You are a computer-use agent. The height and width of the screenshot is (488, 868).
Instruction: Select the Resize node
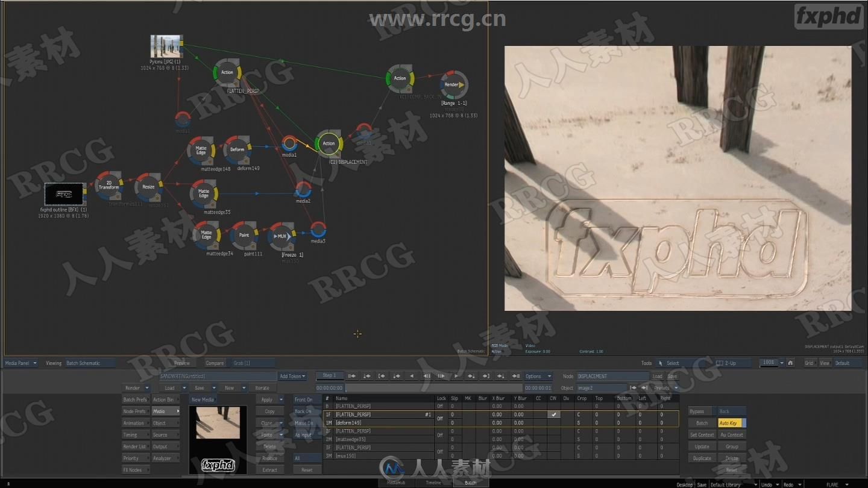point(148,186)
